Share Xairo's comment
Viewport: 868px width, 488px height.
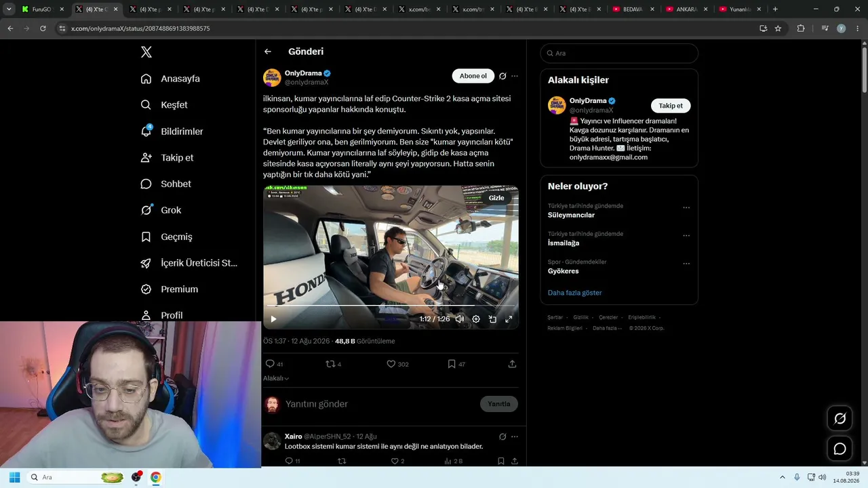point(515,461)
